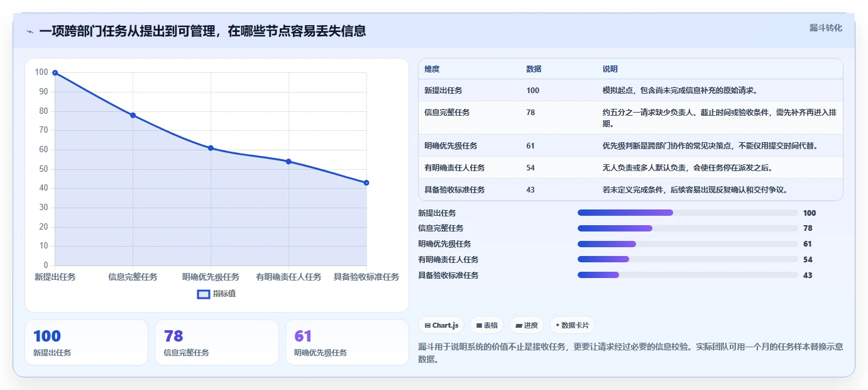Click the 有明确责任人任务 progress bar
The image size is (868, 390).
pyautogui.click(x=688, y=259)
